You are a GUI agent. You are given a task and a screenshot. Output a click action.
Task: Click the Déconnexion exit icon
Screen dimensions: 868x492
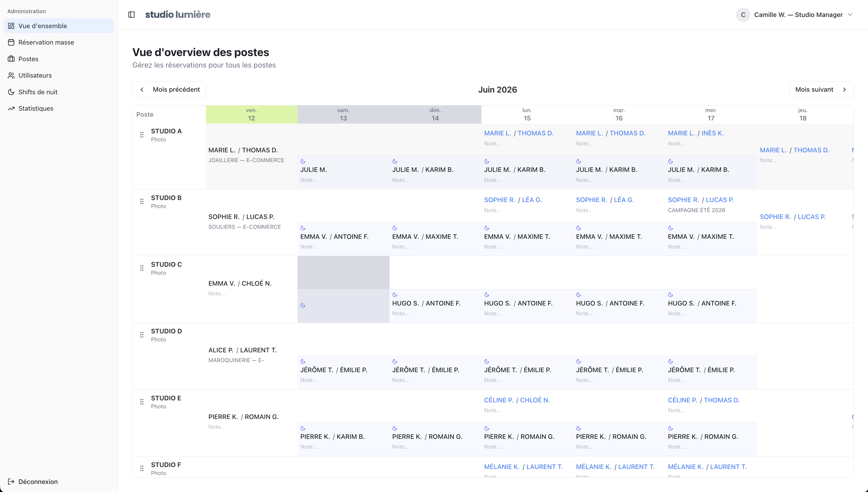pos(11,482)
